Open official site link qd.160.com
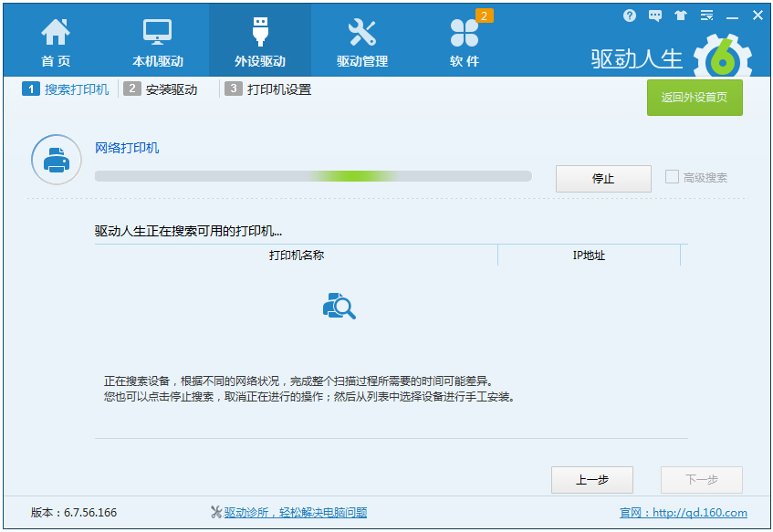Image resolution: width=773 pixels, height=532 pixels. pos(699,513)
